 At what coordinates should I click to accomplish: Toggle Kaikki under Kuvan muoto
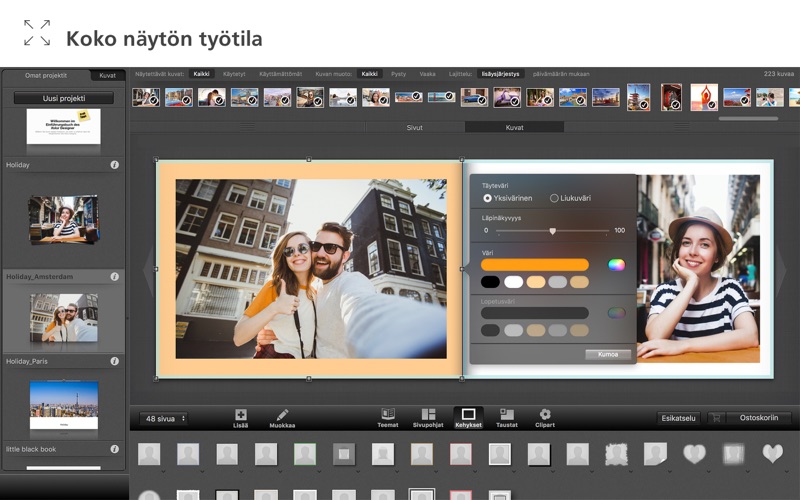[369, 74]
